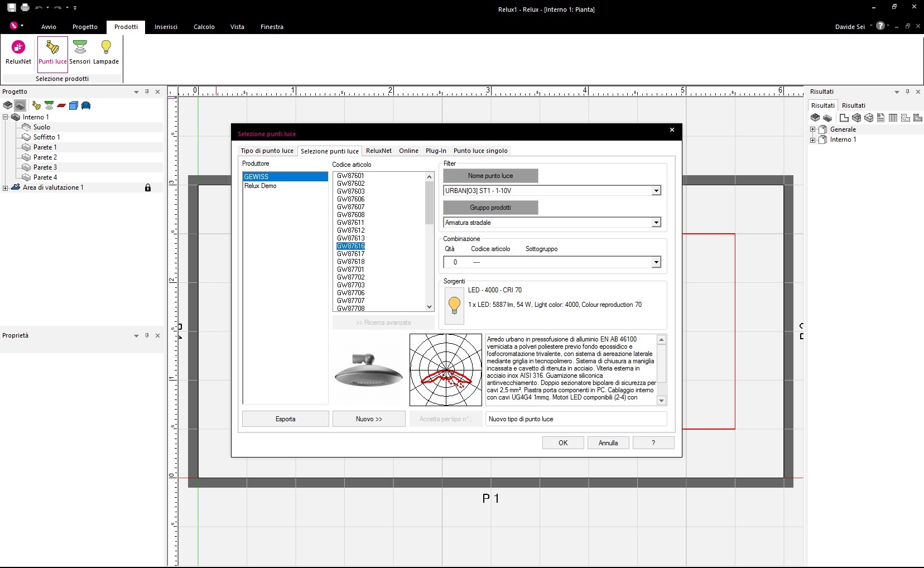The width and height of the screenshot is (924, 568).
Task: Open the undo history dropdown arrow
Action: click(x=47, y=8)
